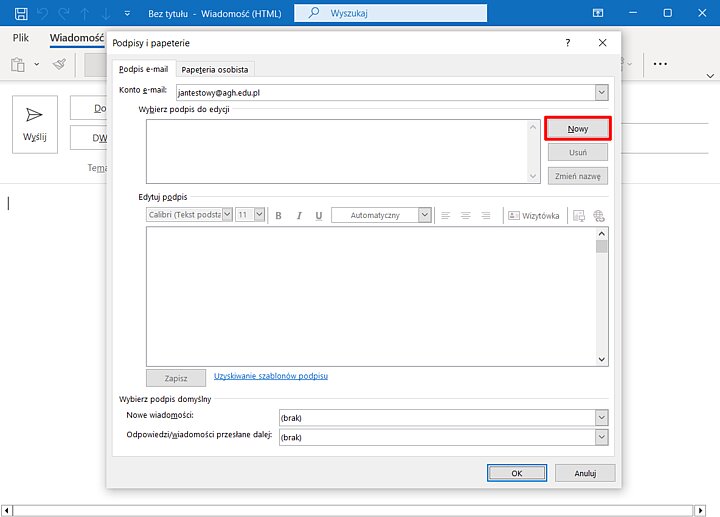Click the DW copy recipients button
Screen dimensions: 720x517
point(89,138)
